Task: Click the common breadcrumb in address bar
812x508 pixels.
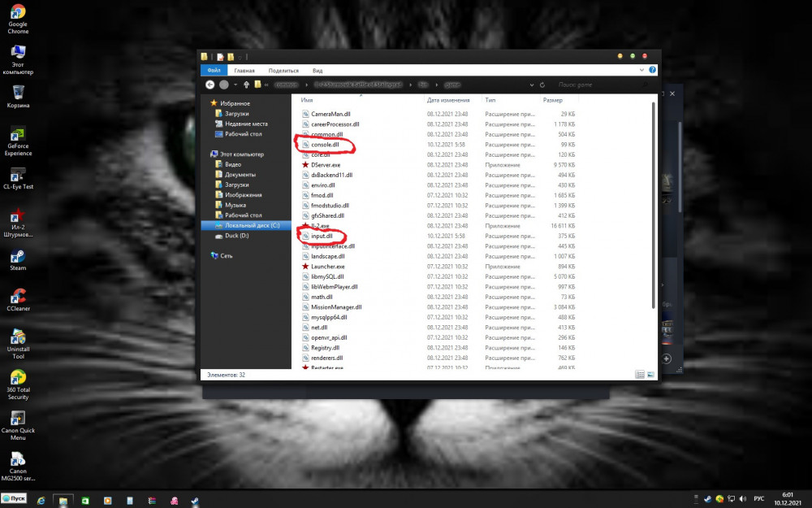Action: click(x=287, y=85)
